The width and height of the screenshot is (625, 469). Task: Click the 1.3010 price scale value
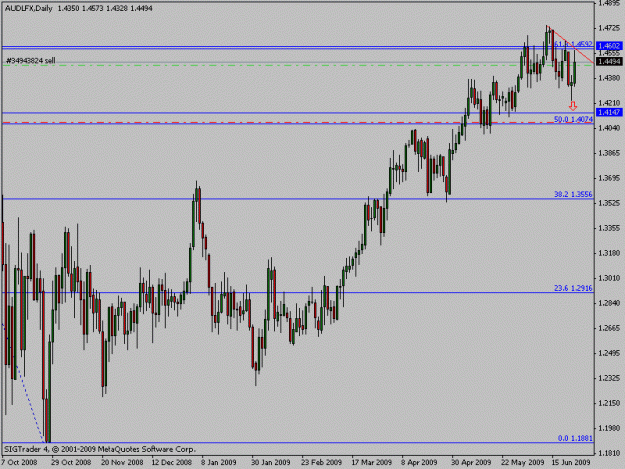(x=610, y=278)
